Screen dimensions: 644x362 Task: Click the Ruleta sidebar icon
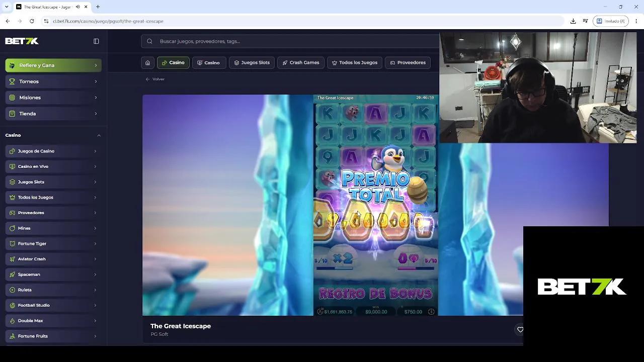(12, 290)
